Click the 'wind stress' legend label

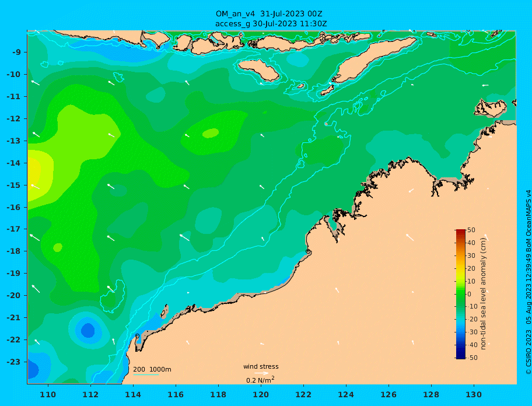click(261, 367)
